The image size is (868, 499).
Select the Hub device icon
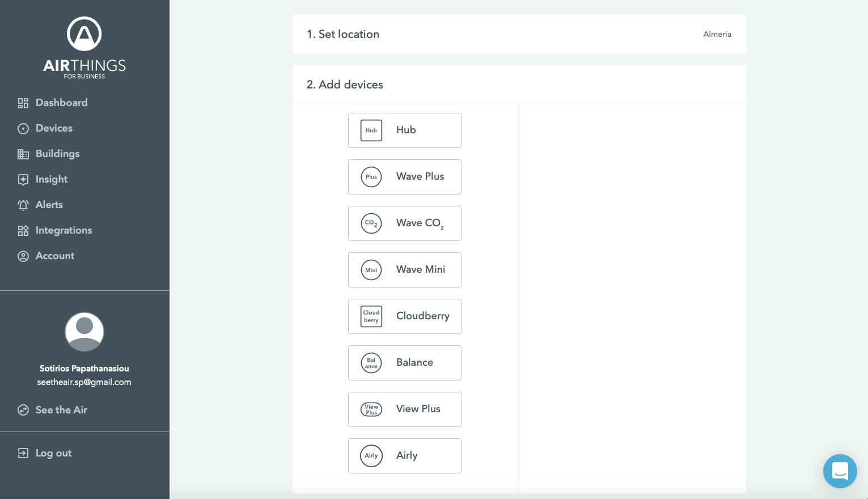click(x=371, y=130)
